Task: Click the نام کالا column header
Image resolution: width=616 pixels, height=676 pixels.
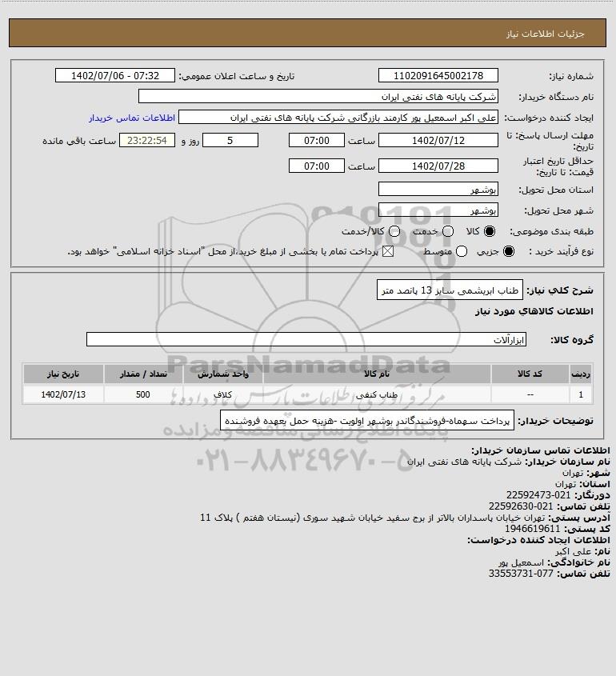Action: pyautogui.click(x=377, y=374)
